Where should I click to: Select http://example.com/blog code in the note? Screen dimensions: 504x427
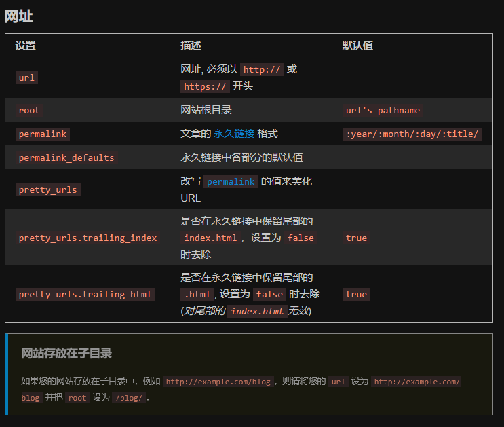tap(218, 382)
